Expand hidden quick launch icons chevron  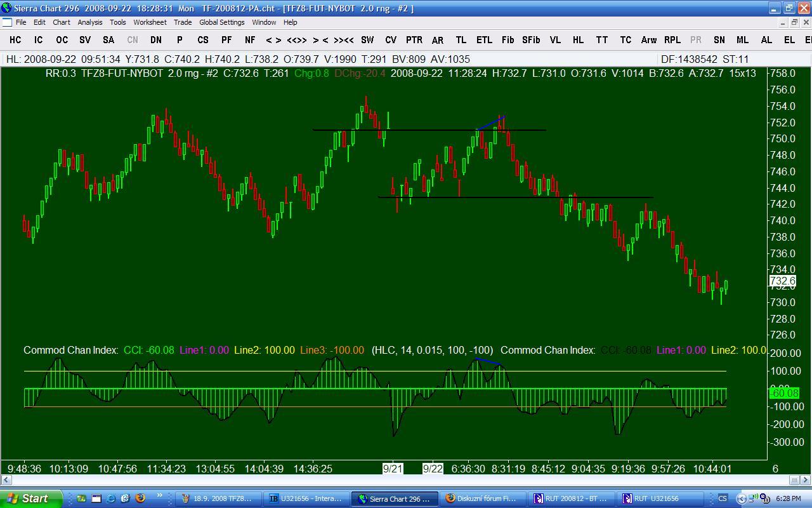(159, 496)
